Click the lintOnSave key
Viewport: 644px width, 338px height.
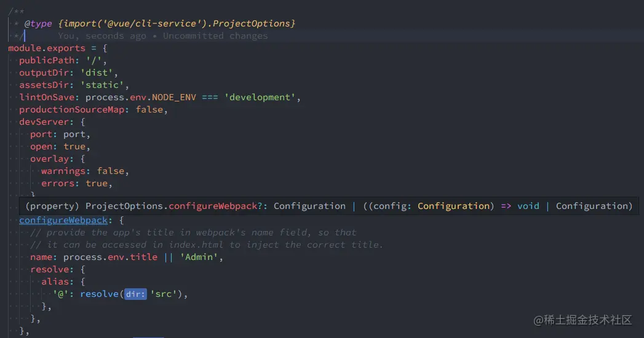coord(46,97)
